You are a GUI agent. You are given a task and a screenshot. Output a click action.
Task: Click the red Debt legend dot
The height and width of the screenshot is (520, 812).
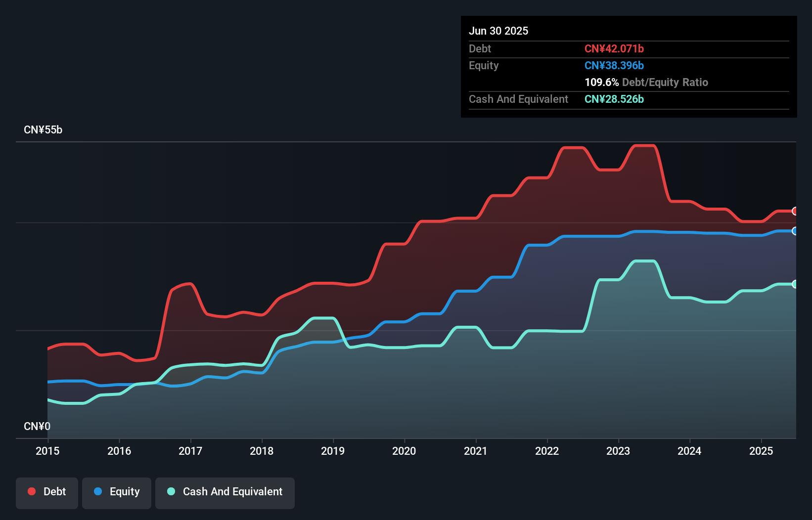click(31, 491)
